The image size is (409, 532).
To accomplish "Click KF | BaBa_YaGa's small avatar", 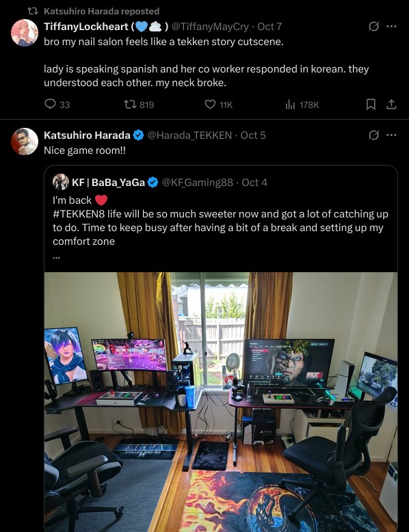I will click(61, 182).
